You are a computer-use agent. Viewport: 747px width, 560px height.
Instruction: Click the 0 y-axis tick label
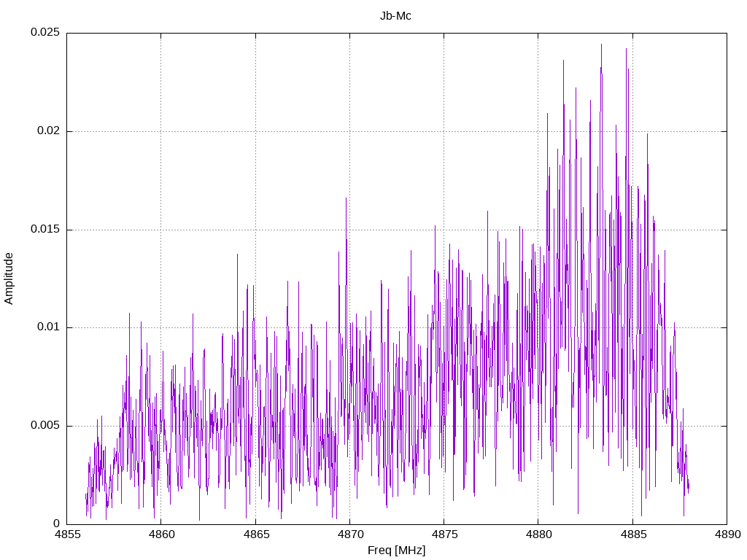tap(56, 524)
